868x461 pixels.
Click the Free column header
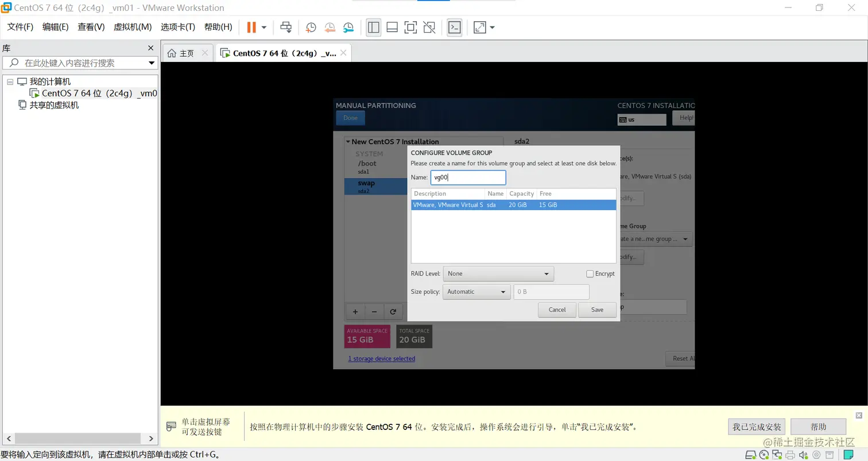[576, 193]
